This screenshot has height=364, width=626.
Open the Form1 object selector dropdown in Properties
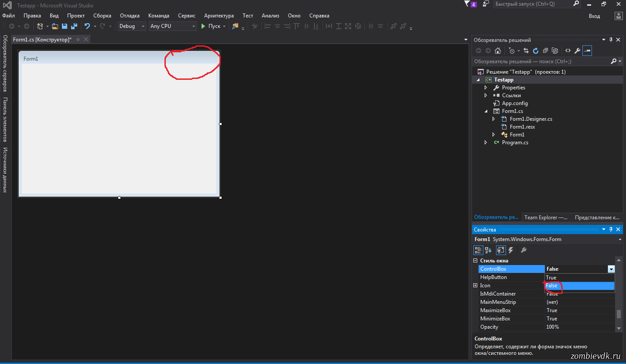pyautogui.click(x=620, y=239)
